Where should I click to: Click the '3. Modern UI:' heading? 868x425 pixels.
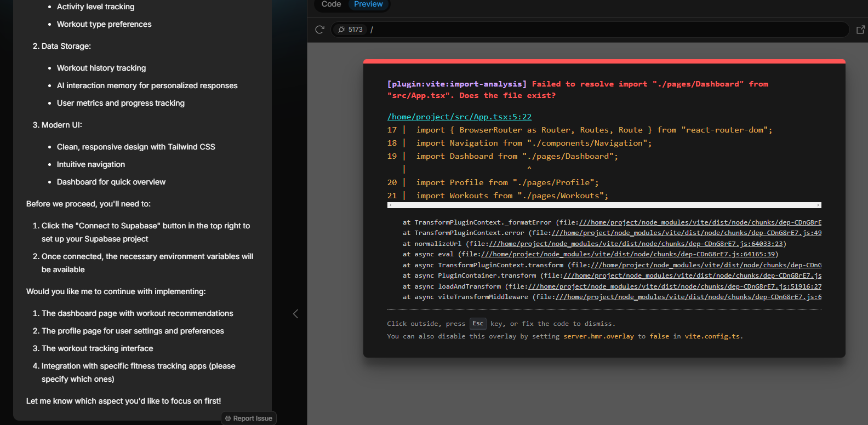coord(58,125)
